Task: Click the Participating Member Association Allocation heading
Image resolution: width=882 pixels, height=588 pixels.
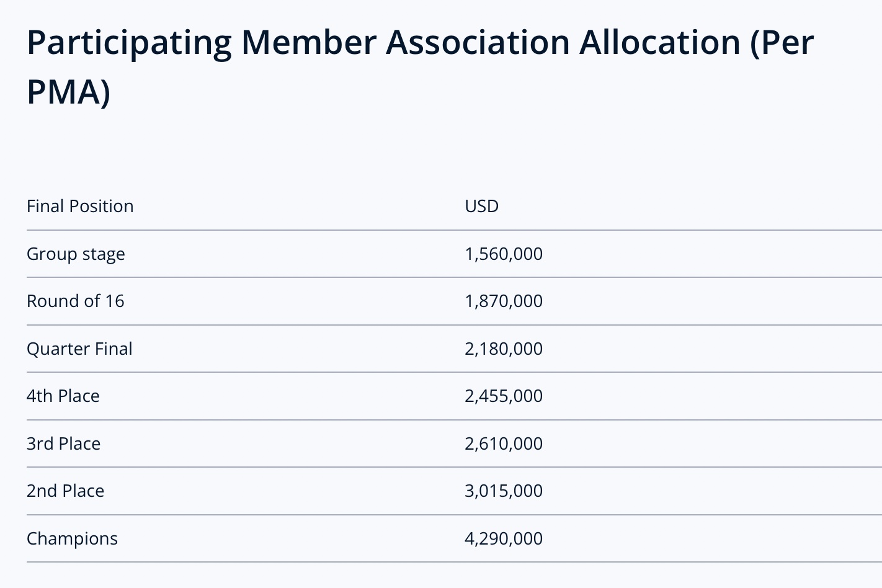Action: pos(420,67)
